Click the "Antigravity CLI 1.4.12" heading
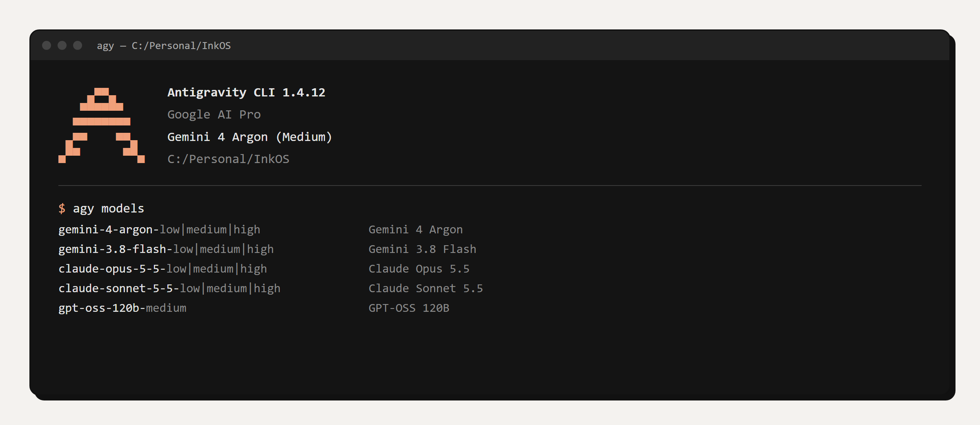The width and height of the screenshot is (980, 425). [x=246, y=93]
